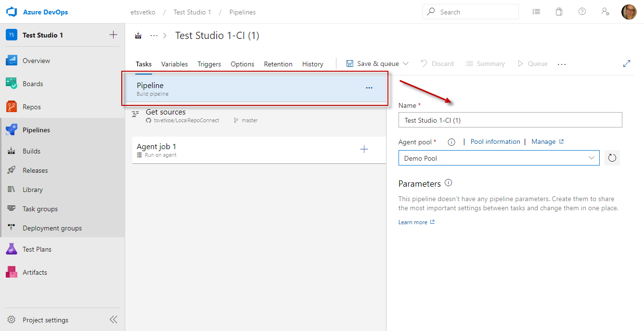Open the Overview section icon
The image size is (644, 331).
(x=12, y=61)
